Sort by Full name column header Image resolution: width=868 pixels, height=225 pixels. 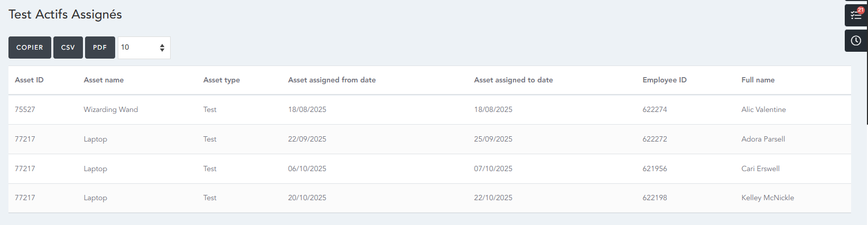point(758,80)
